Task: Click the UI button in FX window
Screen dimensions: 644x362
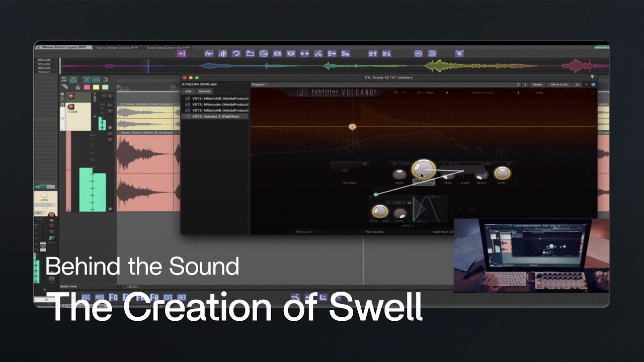Action: [x=578, y=84]
